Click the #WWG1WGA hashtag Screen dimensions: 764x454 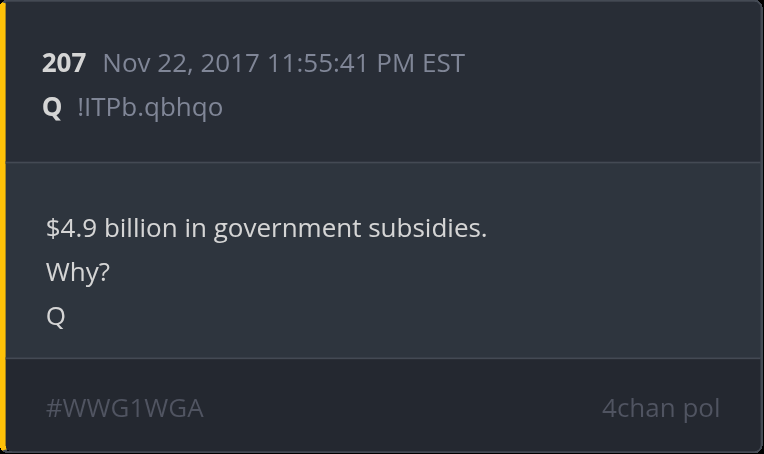coord(124,408)
